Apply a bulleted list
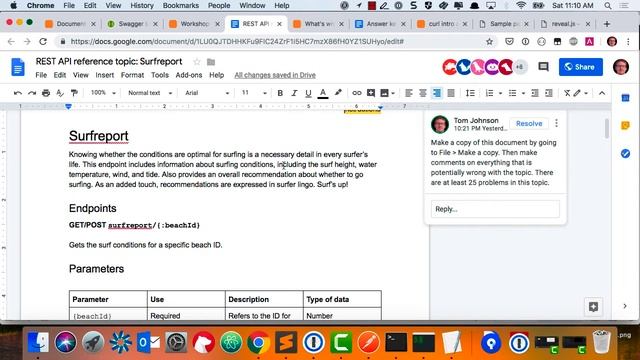 [x=512, y=93]
